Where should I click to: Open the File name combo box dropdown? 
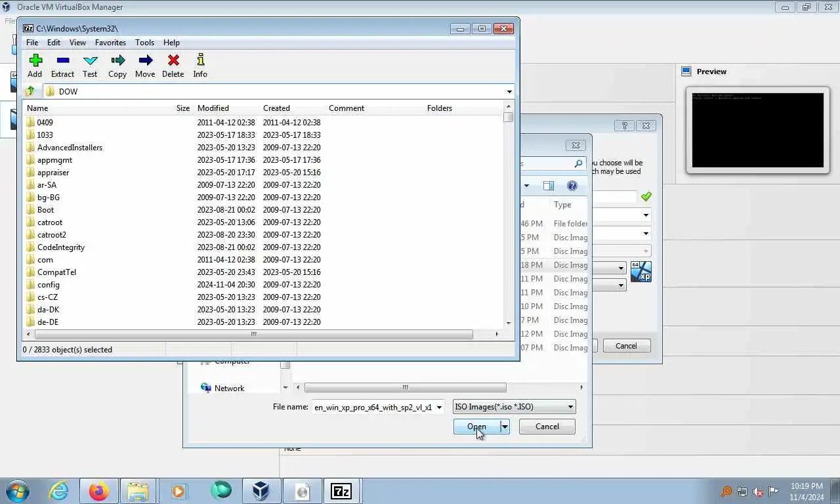click(439, 407)
